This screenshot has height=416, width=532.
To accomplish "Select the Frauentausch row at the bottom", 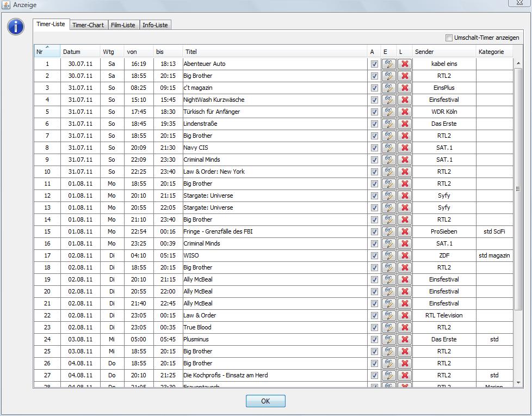I will pyautogui.click(x=274, y=385).
